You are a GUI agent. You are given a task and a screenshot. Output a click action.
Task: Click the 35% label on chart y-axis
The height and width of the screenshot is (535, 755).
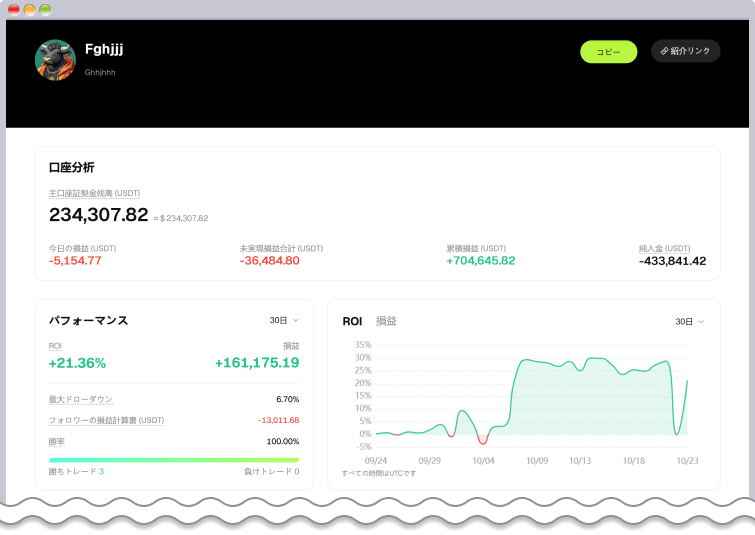coord(363,345)
